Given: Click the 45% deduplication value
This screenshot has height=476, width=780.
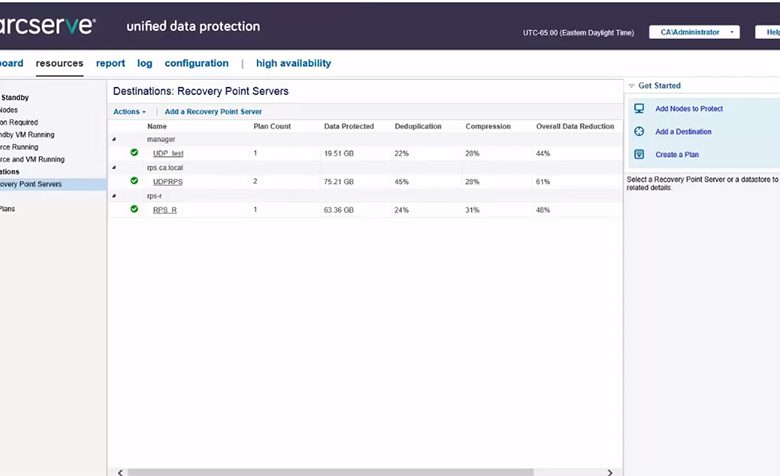Looking at the screenshot, I should (x=401, y=182).
